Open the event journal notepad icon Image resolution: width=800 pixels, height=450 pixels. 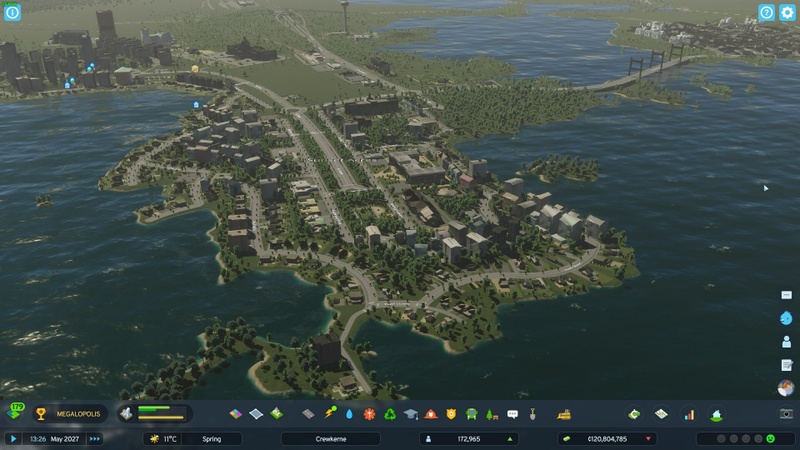[x=786, y=365]
